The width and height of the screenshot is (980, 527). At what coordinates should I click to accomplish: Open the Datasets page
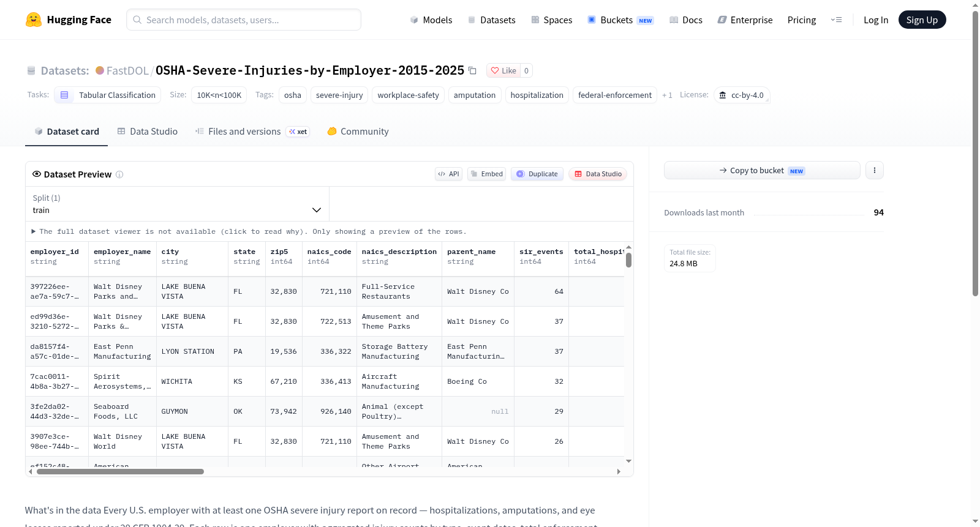tap(491, 20)
